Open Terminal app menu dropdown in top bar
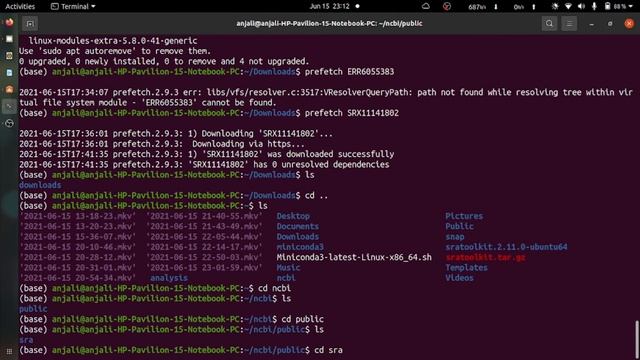Image resolution: width=640 pixels, height=360 pixels. tap(73, 7)
